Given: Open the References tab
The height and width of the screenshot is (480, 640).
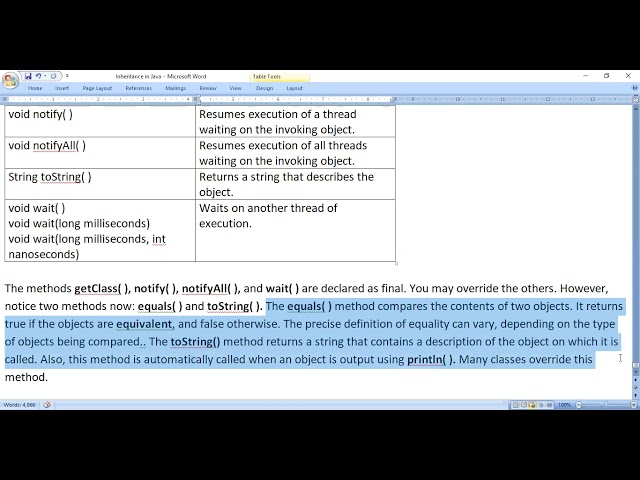Looking at the screenshot, I should pyautogui.click(x=139, y=88).
